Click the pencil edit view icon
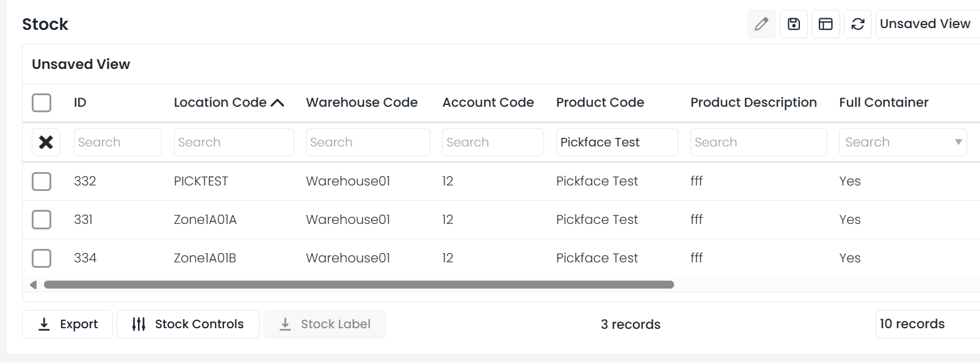This screenshot has height=363, width=980. click(761, 24)
